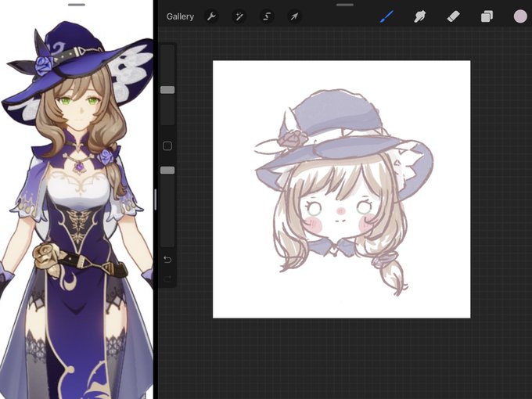Open the Actions wrench menu
The image size is (532, 399).
211,16
